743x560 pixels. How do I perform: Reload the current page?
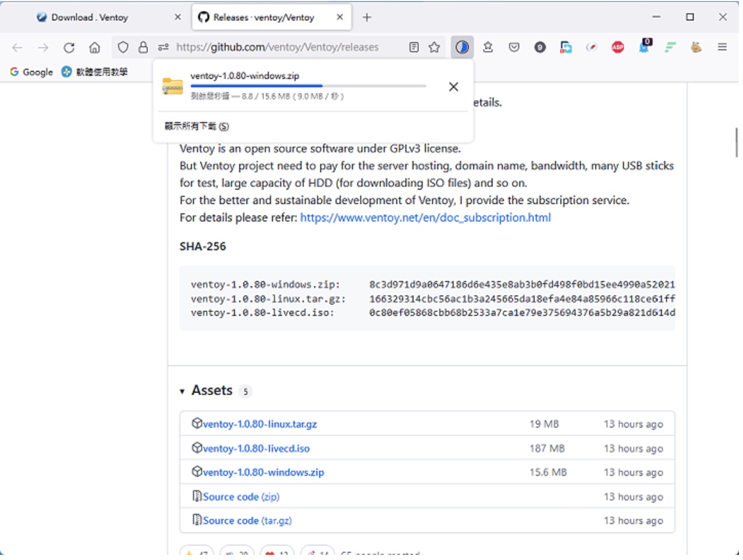[69, 48]
